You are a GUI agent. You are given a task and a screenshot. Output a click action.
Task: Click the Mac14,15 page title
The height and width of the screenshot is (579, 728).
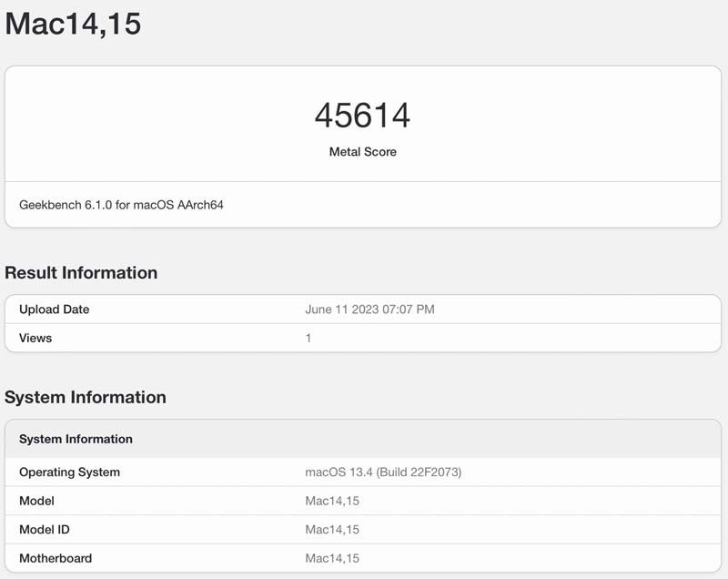click(73, 24)
